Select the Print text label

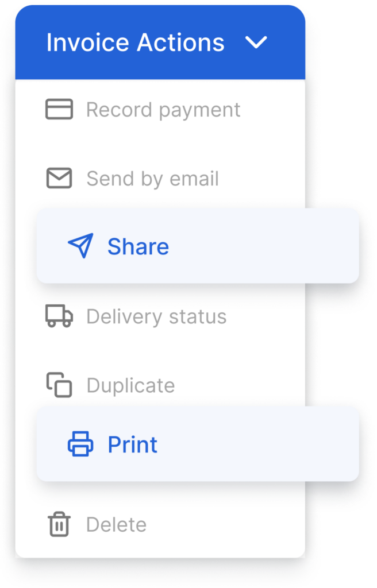coord(133,445)
